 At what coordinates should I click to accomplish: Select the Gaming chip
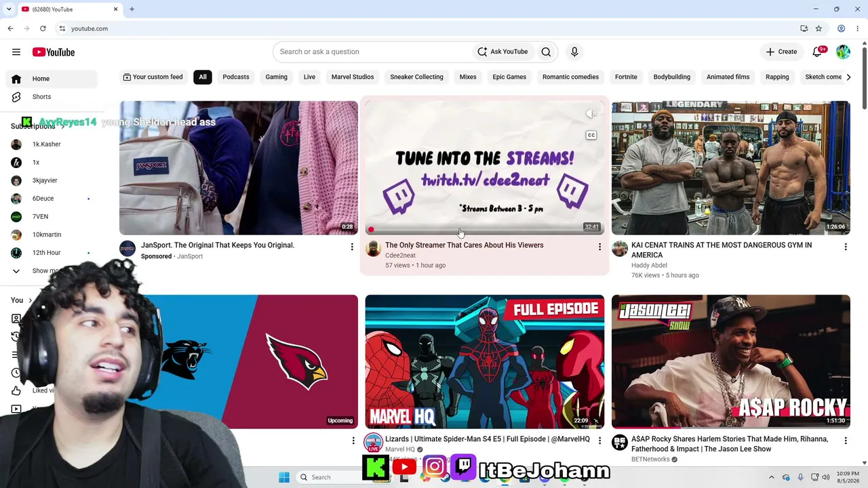coord(276,77)
